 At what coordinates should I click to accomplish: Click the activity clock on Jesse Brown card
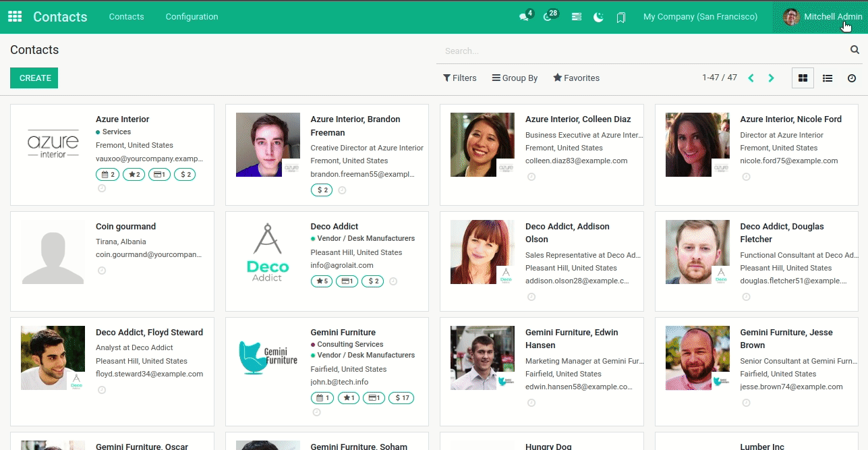[746, 403]
